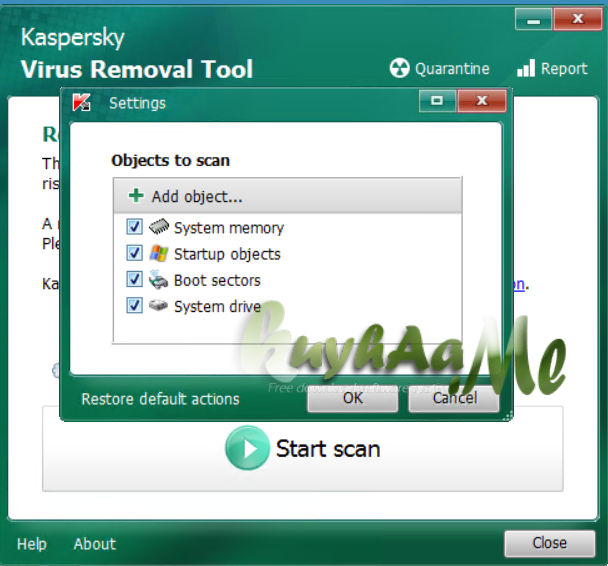This screenshot has height=566, width=608.
Task: Click the Settings title text
Action: pos(137,103)
